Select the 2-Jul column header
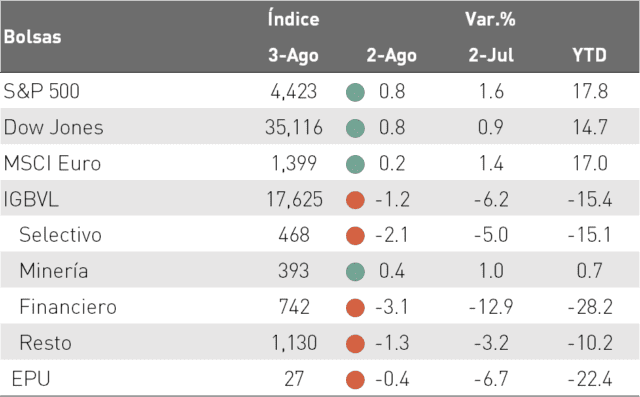Viewport: 640px width, 397px height. click(x=491, y=55)
